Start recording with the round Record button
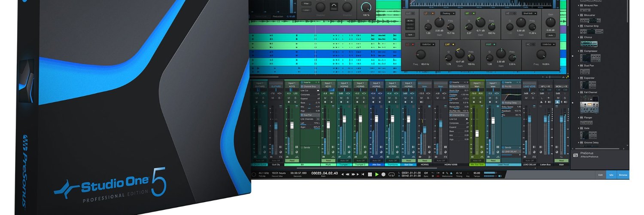 click(383, 174)
